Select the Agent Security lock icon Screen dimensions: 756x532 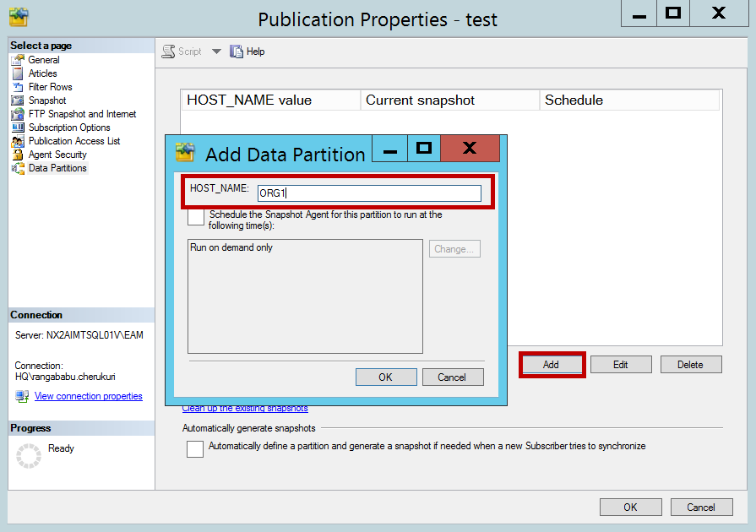click(18, 155)
